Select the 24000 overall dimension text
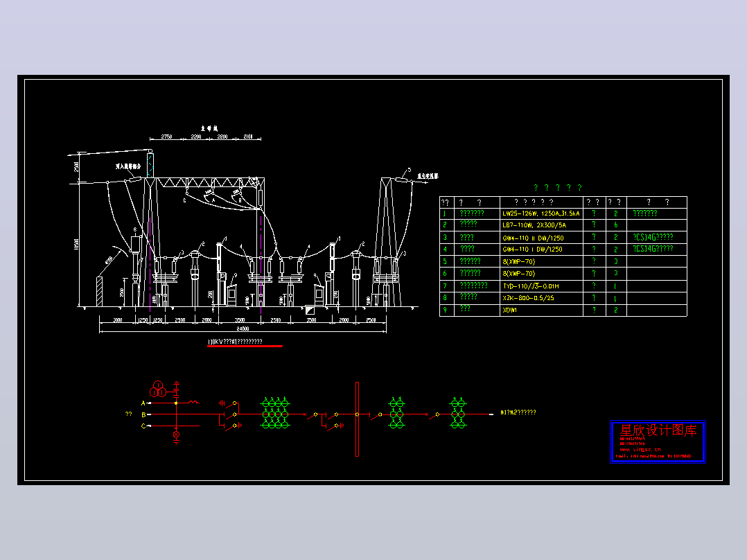 tap(243, 329)
